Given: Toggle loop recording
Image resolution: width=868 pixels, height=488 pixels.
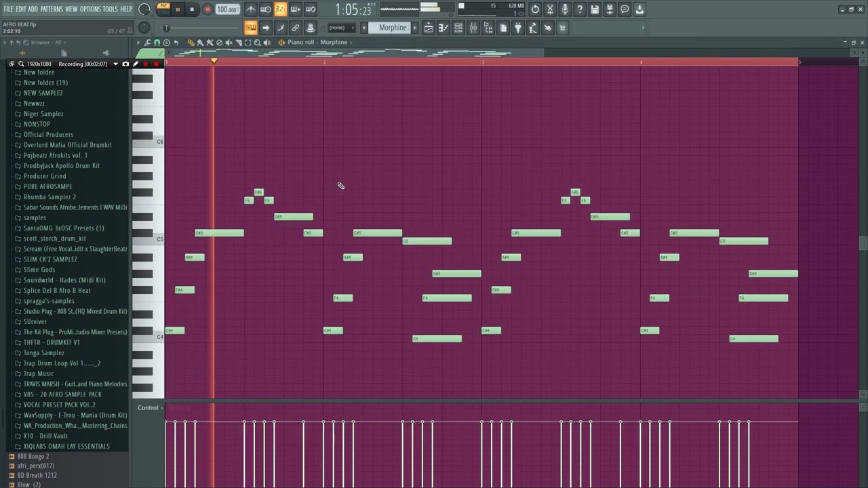Looking at the screenshot, I should (310, 9).
